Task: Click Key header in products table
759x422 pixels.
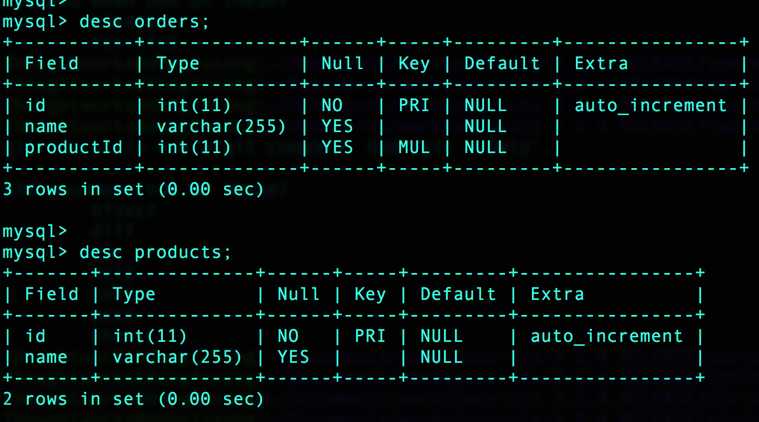Action: pos(370,294)
